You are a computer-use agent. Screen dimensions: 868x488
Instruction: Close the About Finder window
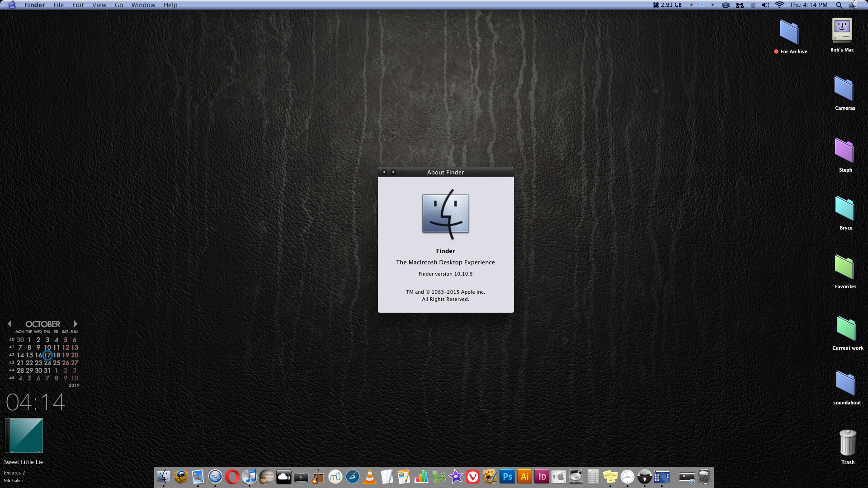(384, 172)
